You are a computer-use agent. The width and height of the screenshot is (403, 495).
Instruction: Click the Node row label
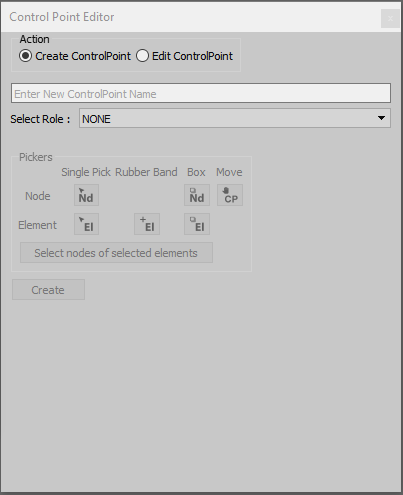pyautogui.click(x=38, y=196)
